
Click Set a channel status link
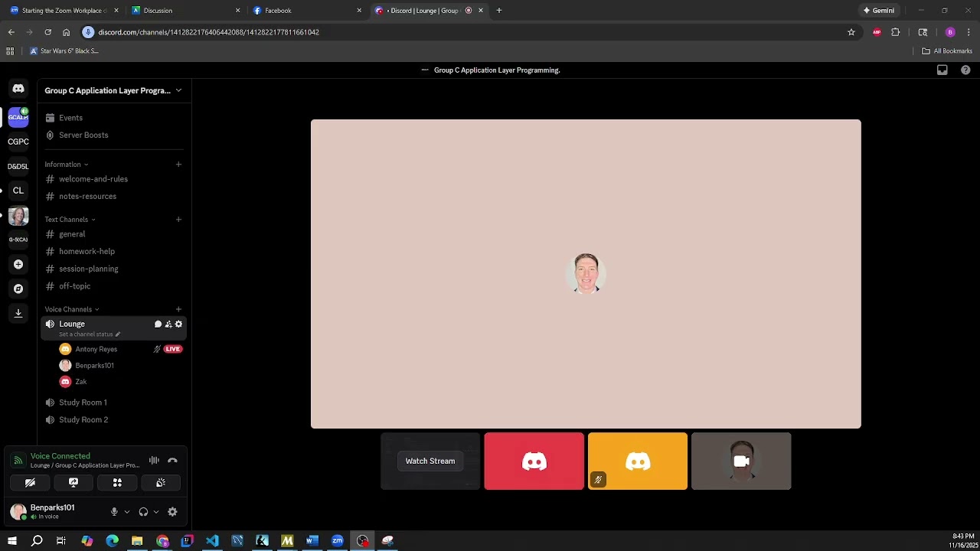[90, 334]
